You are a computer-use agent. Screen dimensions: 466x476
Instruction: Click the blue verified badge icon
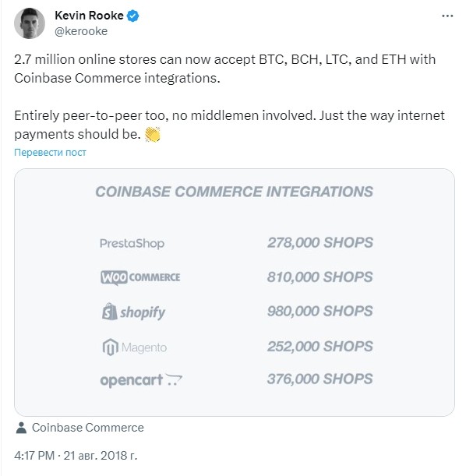pos(132,16)
